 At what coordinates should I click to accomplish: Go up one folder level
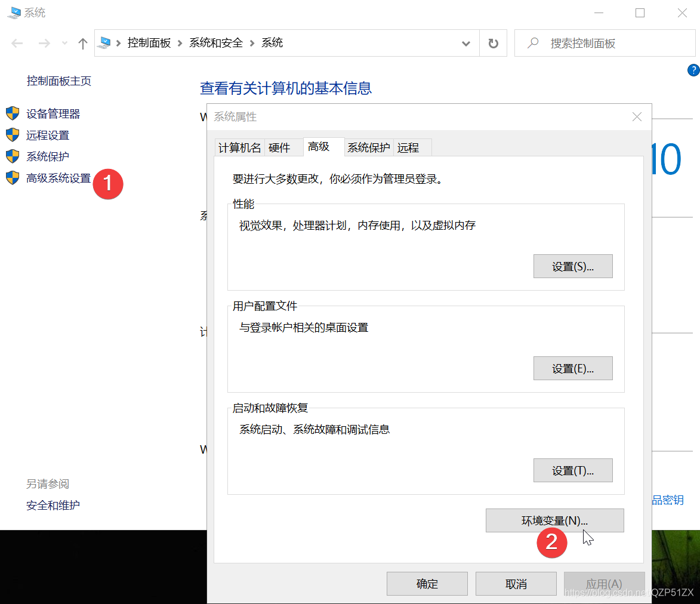click(82, 44)
